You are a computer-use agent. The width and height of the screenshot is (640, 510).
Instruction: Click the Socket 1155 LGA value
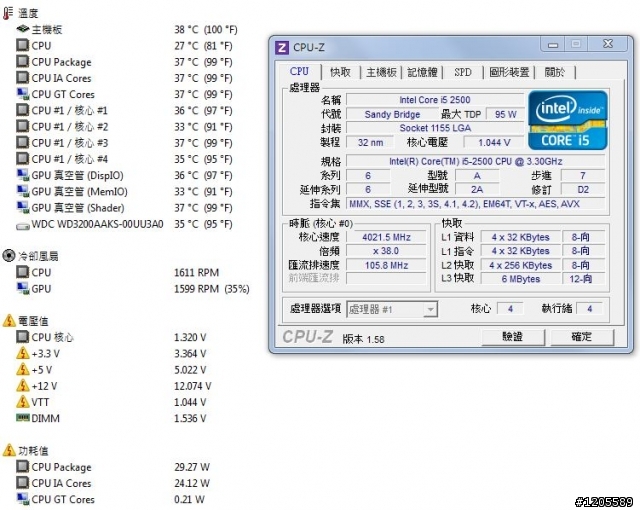click(x=435, y=128)
